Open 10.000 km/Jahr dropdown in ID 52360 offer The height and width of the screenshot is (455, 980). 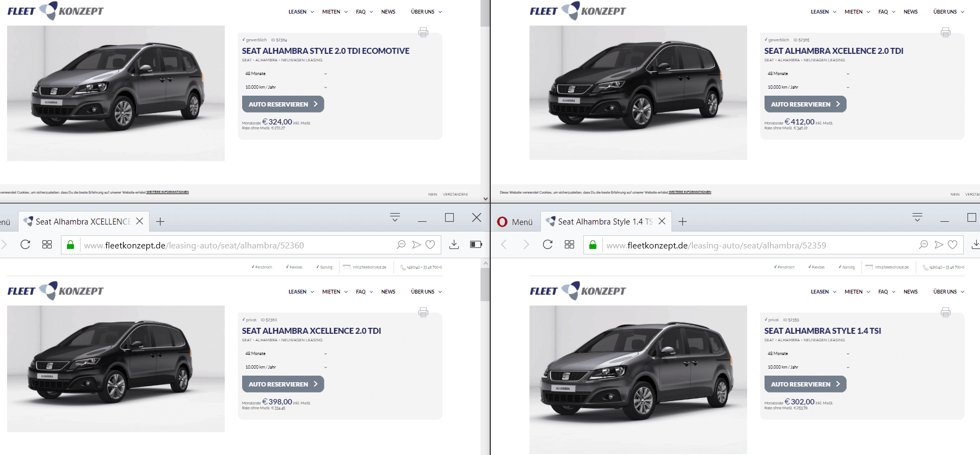286,367
